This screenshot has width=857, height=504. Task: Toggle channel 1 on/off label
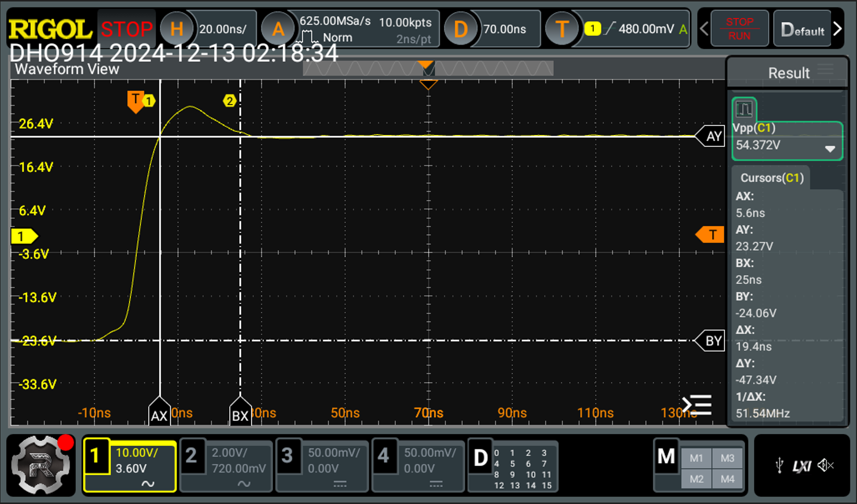click(x=95, y=456)
